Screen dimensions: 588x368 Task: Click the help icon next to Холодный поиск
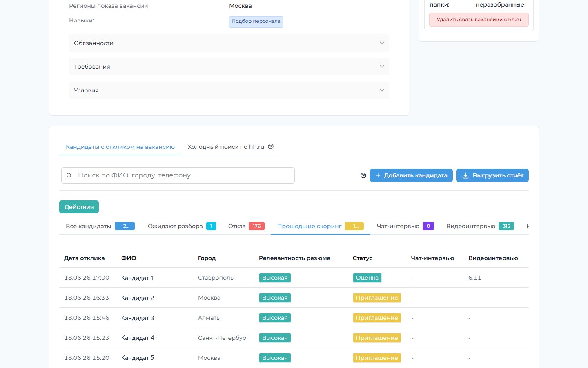click(271, 146)
